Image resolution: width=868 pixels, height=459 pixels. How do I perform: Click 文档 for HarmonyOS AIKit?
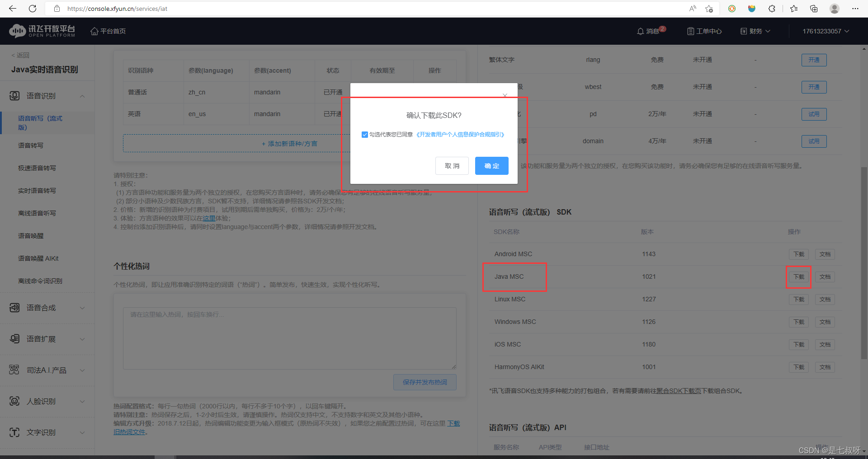[825, 367]
